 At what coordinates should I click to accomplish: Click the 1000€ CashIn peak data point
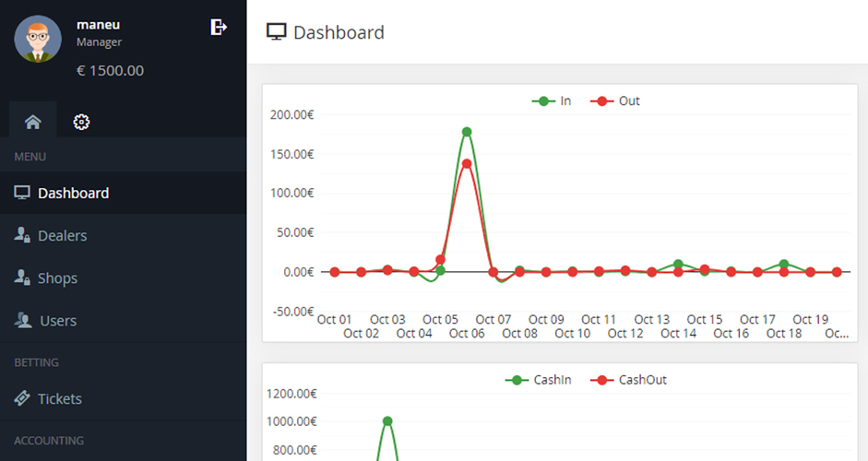pos(387,421)
